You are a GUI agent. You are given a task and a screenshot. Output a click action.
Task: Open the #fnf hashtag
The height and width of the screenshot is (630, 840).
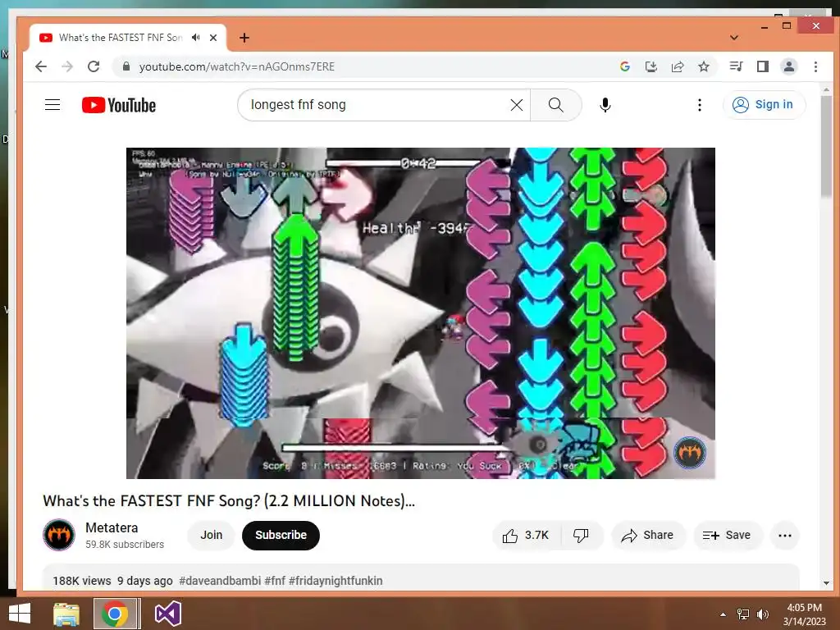275,581
